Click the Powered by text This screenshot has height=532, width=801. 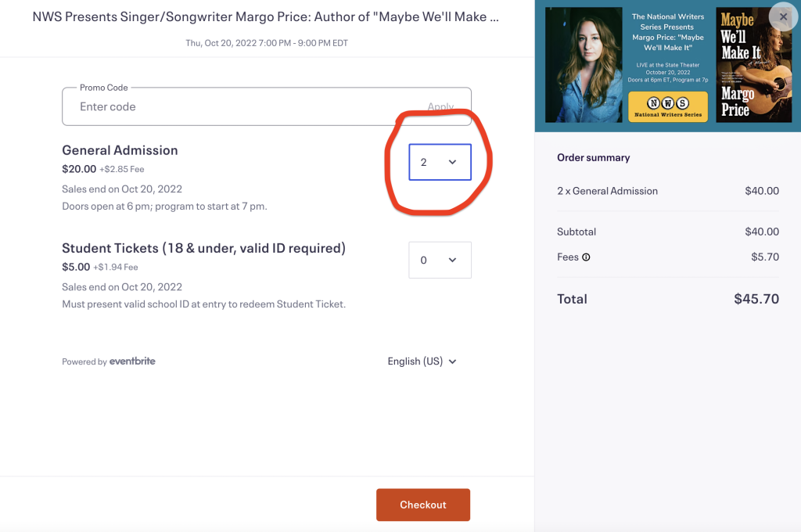pyautogui.click(x=84, y=361)
